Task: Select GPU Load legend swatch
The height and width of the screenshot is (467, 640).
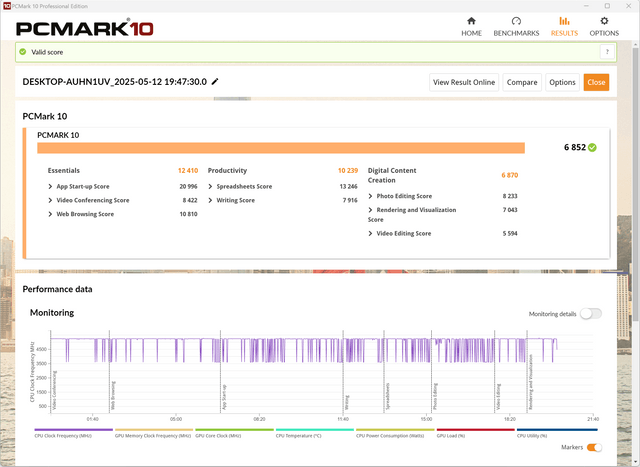Action: tap(476, 429)
